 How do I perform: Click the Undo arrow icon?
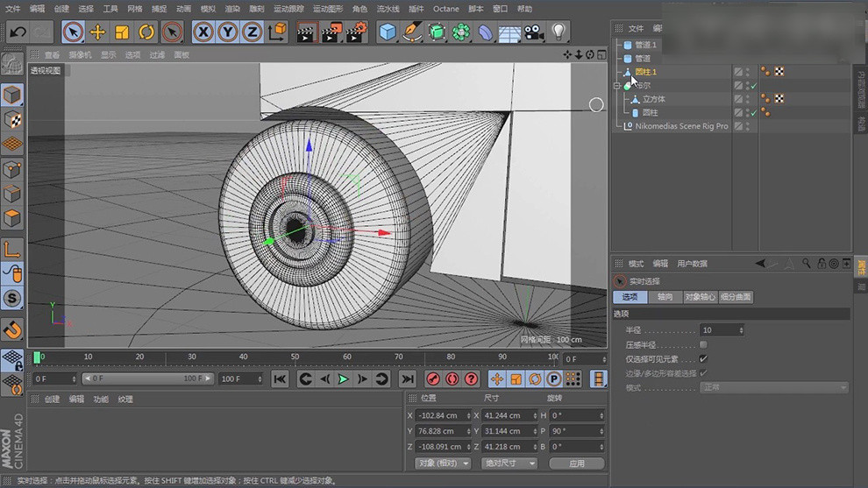click(18, 32)
